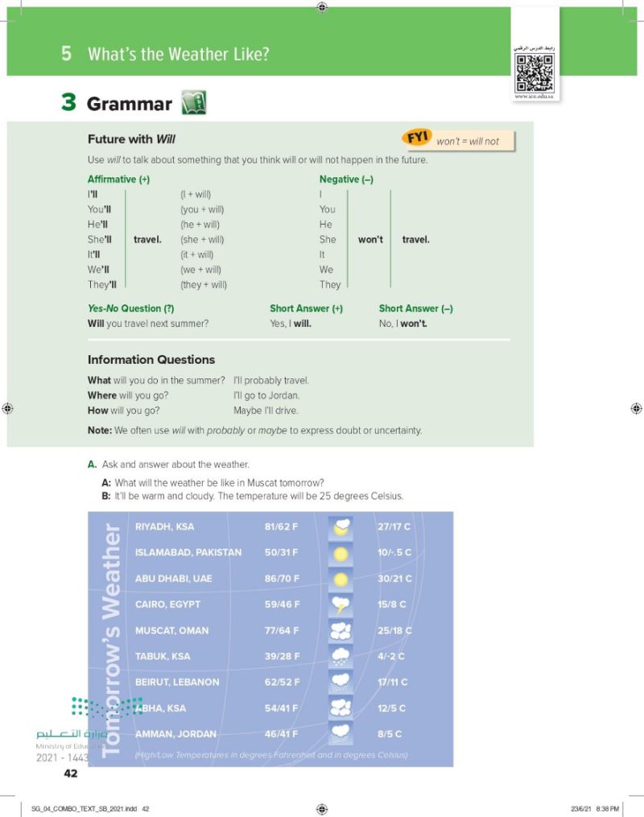Image resolution: width=644 pixels, height=817 pixels.
Task: Click the "Yes-No Question (?)" header
Action: [x=130, y=308]
